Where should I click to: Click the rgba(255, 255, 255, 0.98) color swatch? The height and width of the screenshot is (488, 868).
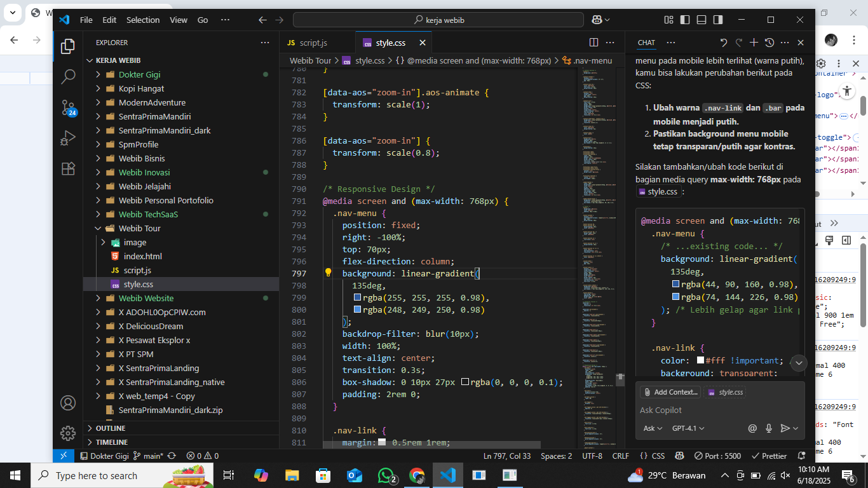click(x=357, y=298)
